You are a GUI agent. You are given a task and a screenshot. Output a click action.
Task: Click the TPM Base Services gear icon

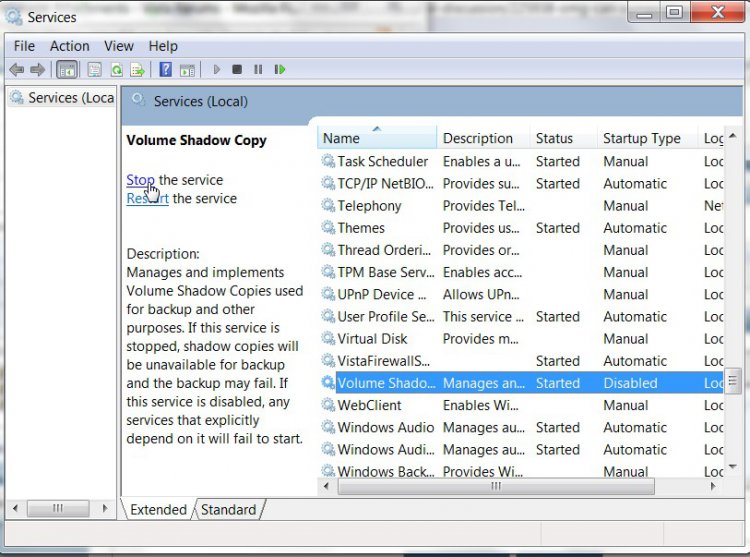328,272
